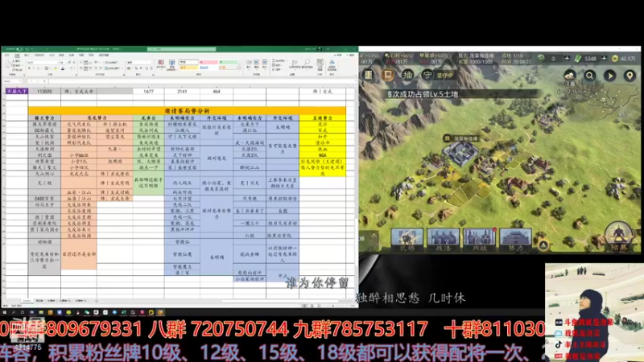Screen dimensions: 644x362
Task: Open Sort & Filter in Excel ribbon
Action: point(295,64)
